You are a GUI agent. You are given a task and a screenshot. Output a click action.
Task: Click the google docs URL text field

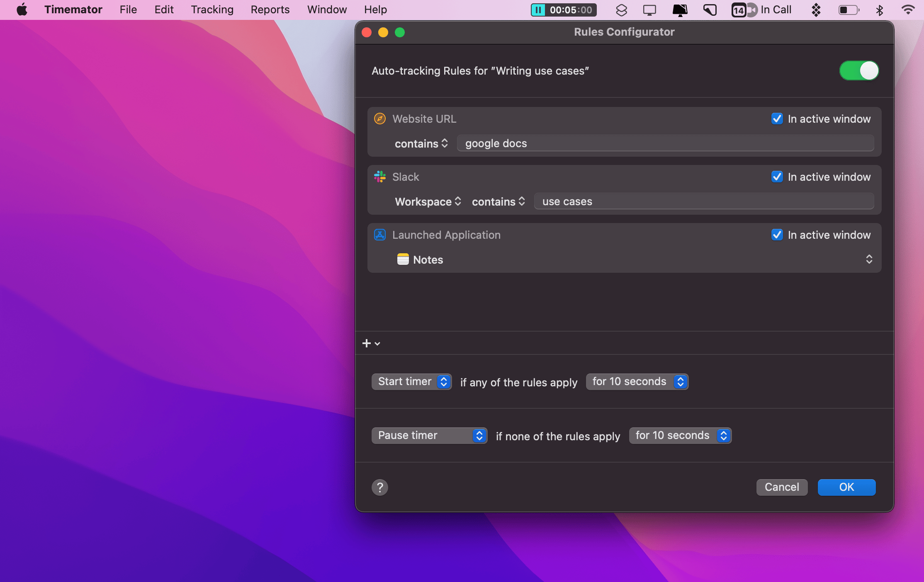tap(665, 143)
